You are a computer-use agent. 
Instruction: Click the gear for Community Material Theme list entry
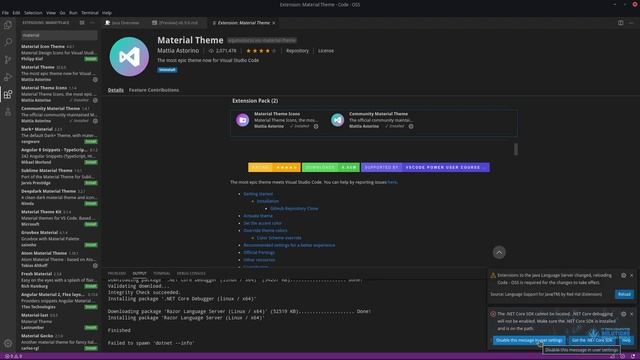(95, 121)
